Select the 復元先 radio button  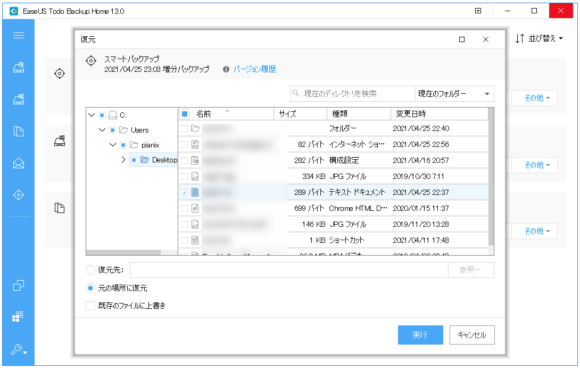[x=90, y=270]
